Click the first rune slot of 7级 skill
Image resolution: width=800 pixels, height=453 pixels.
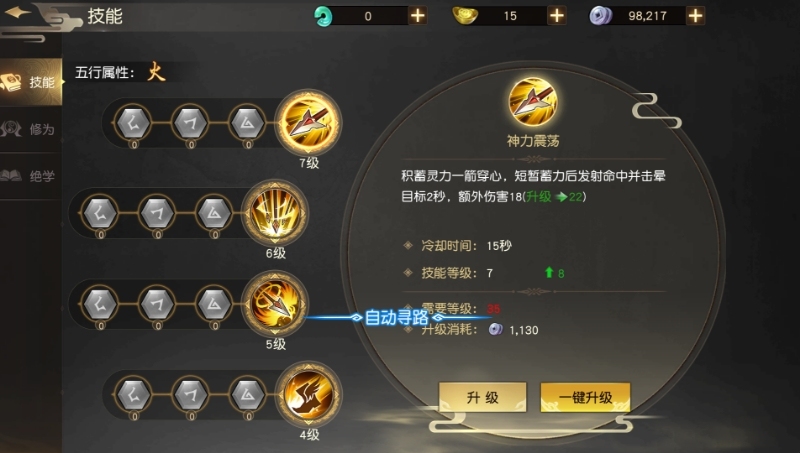pyautogui.click(x=133, y=123)
